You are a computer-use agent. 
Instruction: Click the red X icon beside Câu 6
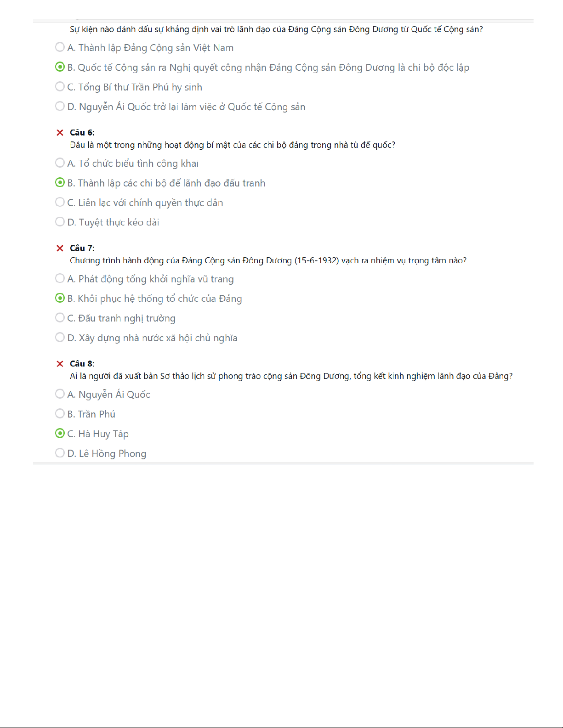tap(60, 133)
